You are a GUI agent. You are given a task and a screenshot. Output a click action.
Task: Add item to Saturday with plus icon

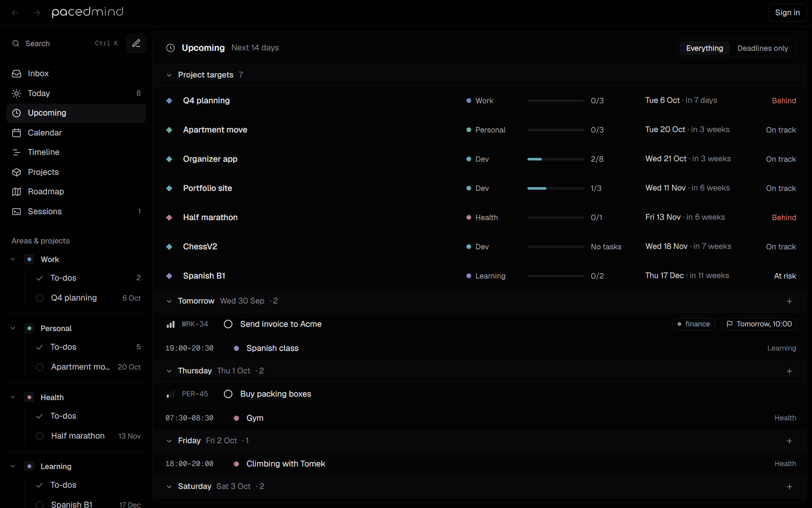789,487
